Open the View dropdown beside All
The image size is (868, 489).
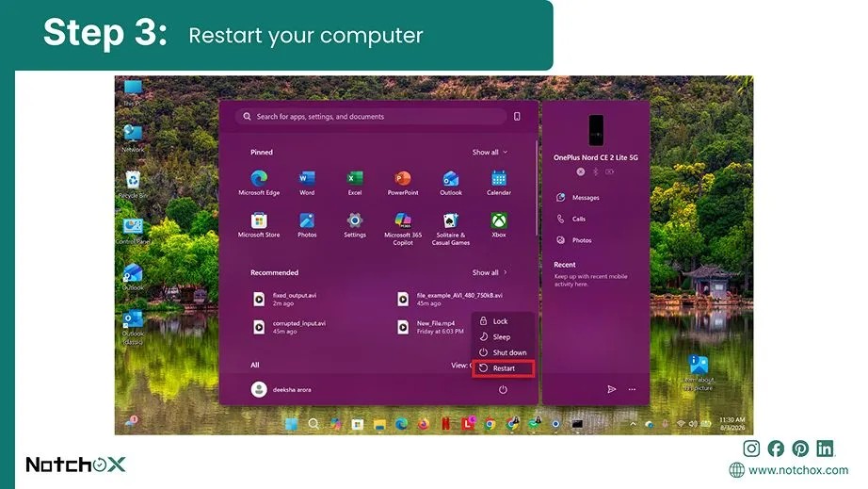pos(461,365)
